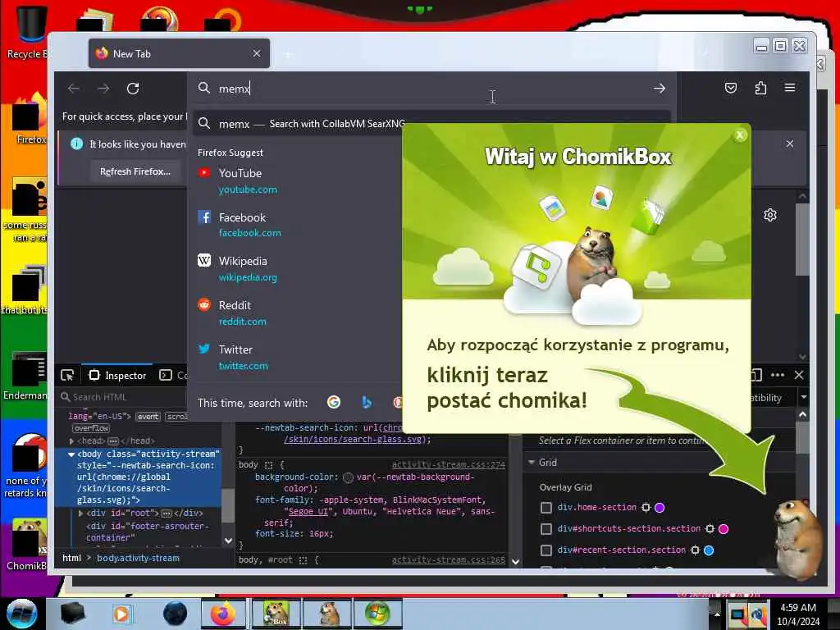Open the Extensions puzzle icon
The image size is (840, 630).
(x=760, y=88)
